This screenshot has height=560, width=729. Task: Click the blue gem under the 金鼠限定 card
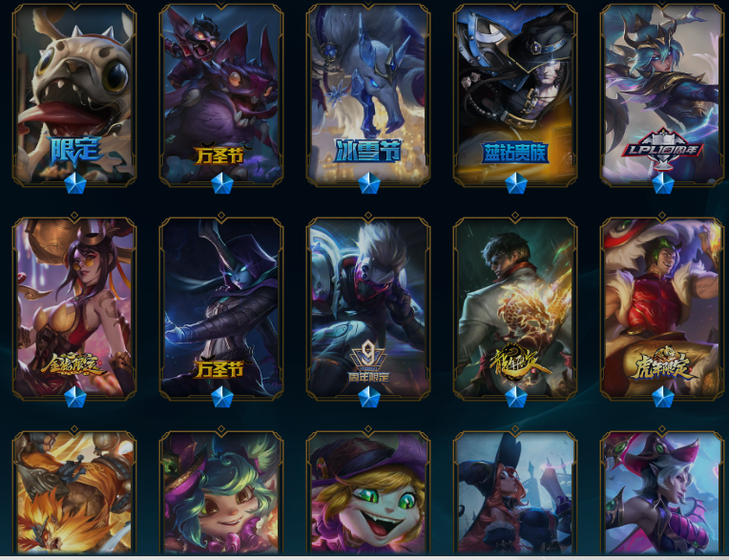[75, 398]
